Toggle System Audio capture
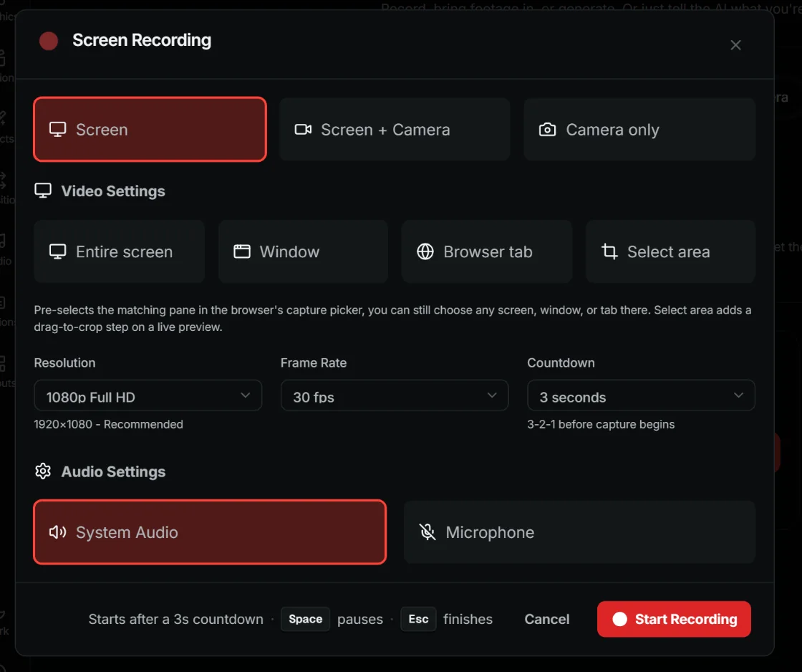Screen dimensions: 802x672 pyautogui.click(x=210, y=532)
